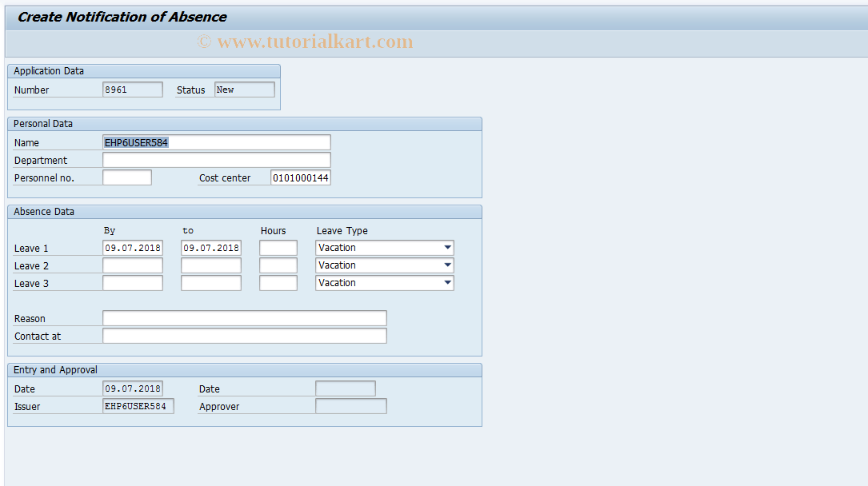Click the empty Department field
The width and height of the screenshot is (868, 486).
216,159
